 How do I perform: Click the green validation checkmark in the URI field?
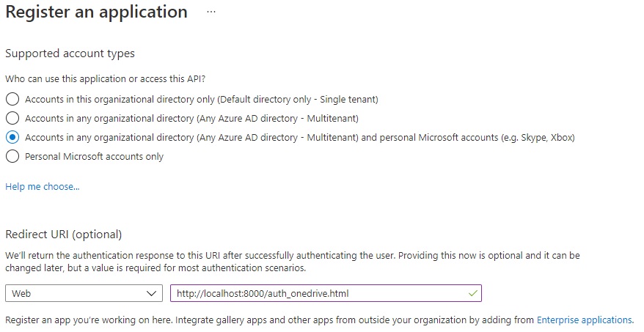tap(473, 293)
